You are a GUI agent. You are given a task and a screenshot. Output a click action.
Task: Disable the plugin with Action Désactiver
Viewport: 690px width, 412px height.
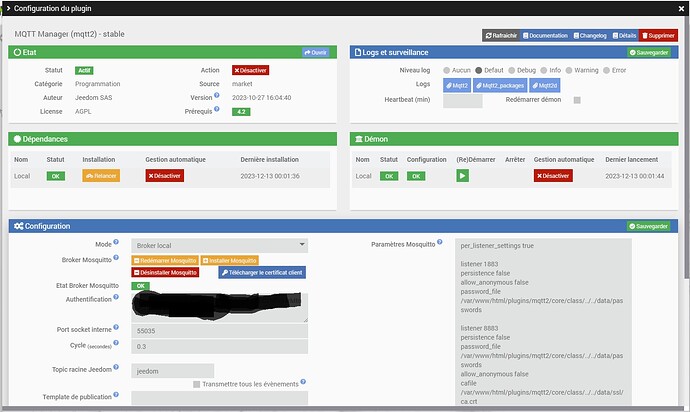pyautogui.click(x=250, y=70)
